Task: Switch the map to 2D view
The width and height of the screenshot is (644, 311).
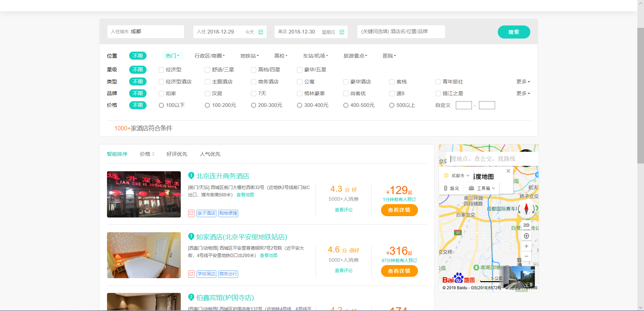Action: [x=526, y=225]
